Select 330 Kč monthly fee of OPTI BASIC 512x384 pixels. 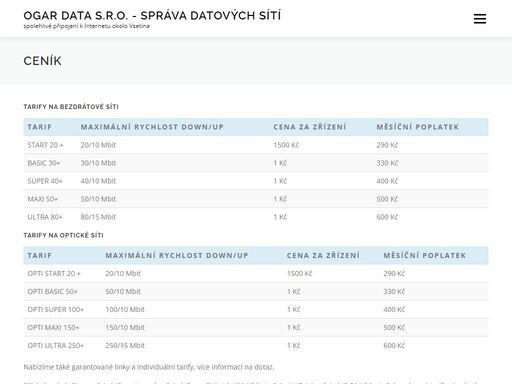point(394,292)
